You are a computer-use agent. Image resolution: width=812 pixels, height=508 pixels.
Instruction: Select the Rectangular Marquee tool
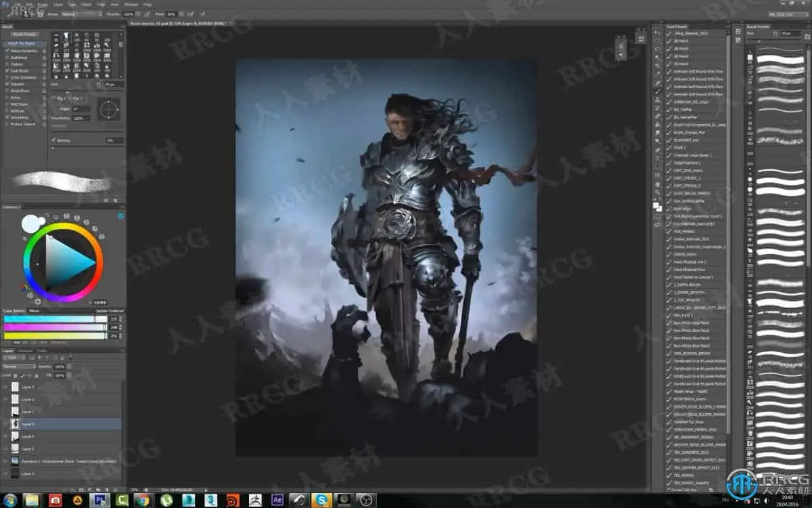(656, 41)
